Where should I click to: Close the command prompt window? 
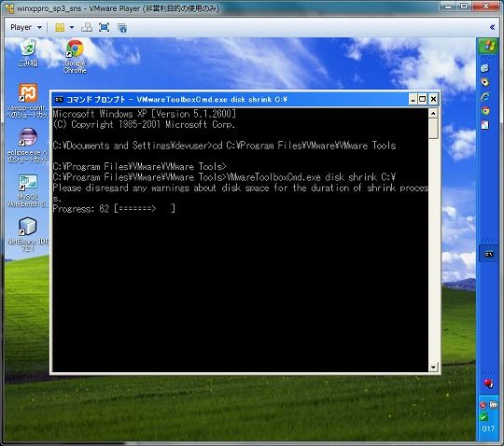[x=433, y=99]
